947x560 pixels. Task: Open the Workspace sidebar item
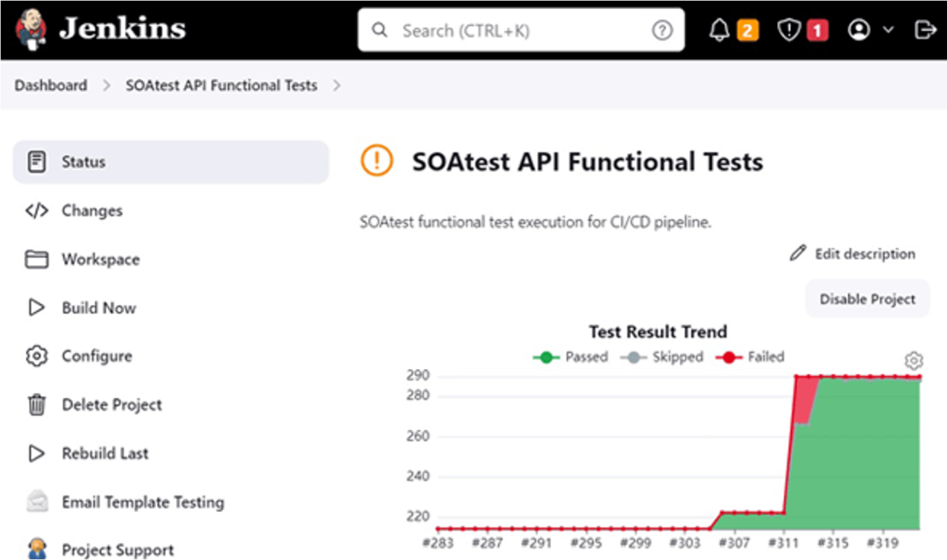(x=100, y=259)
